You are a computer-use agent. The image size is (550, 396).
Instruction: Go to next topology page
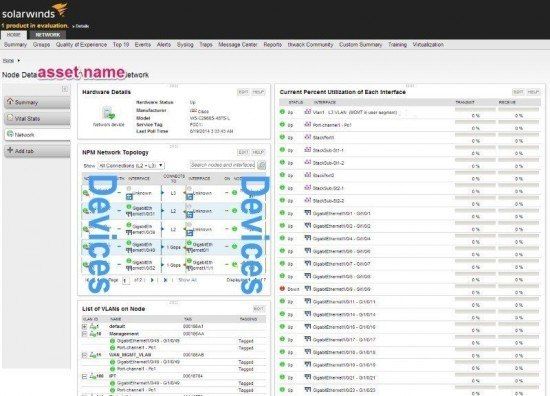152,280
